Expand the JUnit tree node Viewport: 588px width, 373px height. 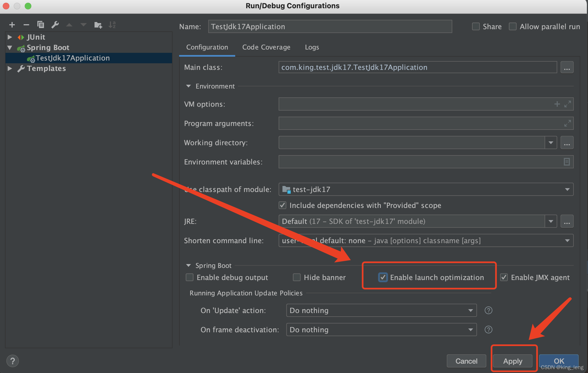[10, 37]
